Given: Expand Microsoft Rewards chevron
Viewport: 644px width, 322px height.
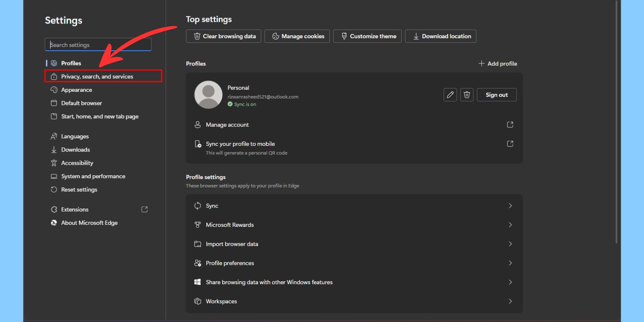Looking at the screenshot, I should (510, 225).
